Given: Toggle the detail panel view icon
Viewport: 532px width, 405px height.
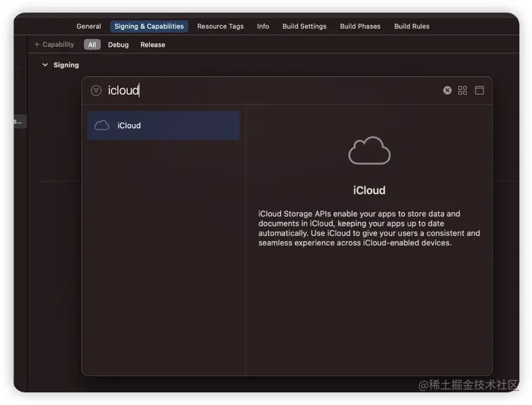Looking at the screenshot, I should coord(479,90).
